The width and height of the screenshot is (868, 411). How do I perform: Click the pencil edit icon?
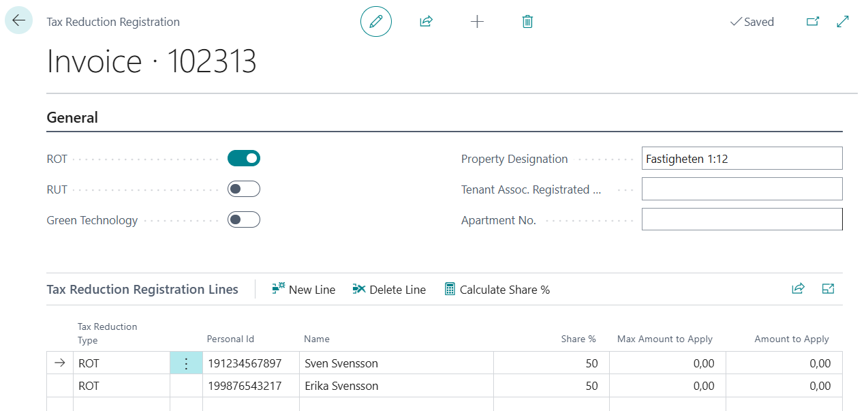pos(376,22)
